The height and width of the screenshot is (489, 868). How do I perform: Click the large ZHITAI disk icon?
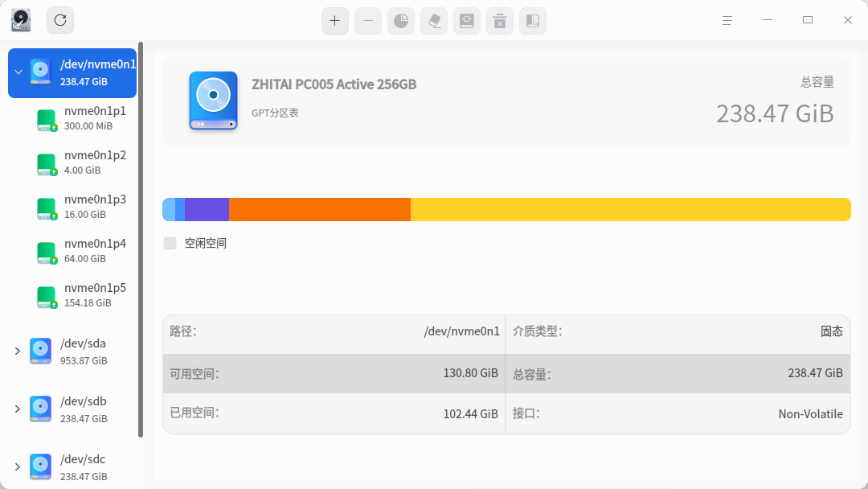tap(213, 101)
